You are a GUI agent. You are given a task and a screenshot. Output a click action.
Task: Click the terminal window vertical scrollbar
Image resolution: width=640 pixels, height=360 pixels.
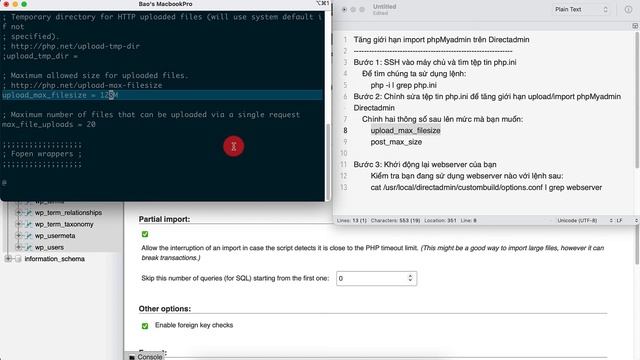328,161
